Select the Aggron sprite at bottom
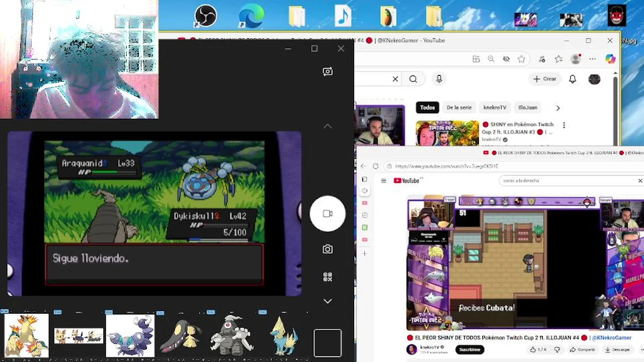Viewport: 644px width, 362px height. [231, 335]
